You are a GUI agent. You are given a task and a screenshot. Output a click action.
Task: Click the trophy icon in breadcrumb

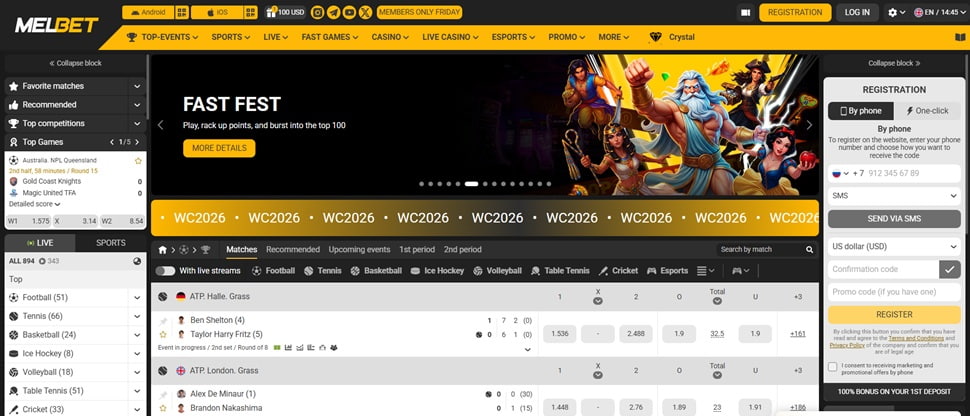tap(205, 249)
